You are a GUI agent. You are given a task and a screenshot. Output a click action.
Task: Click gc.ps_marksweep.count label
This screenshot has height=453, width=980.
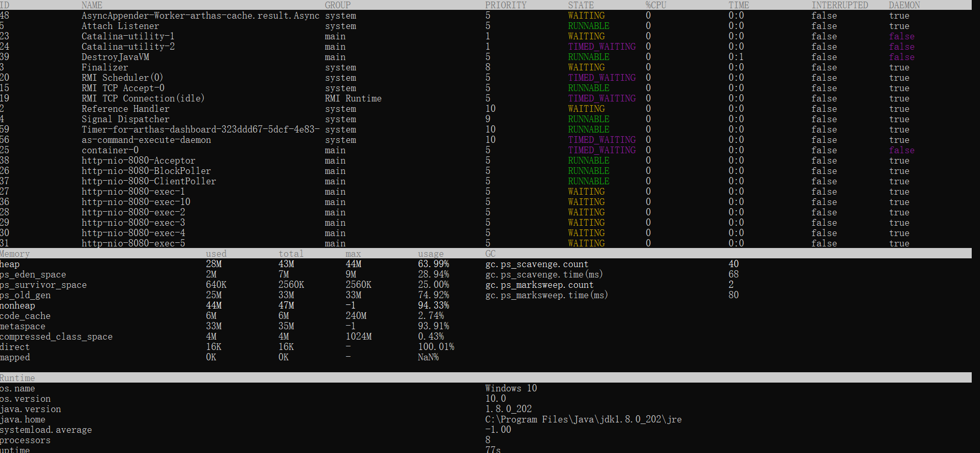539,285
